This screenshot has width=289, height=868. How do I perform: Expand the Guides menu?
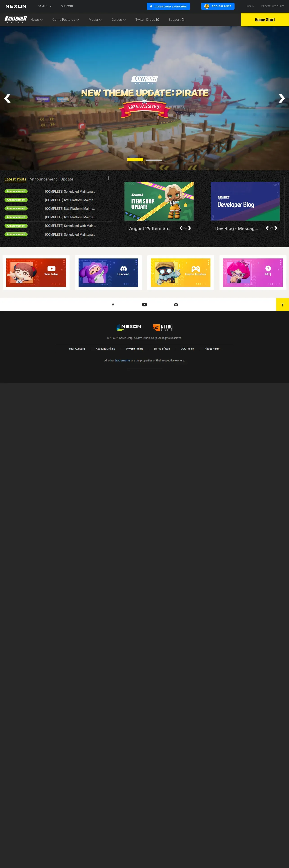(x=118, y=20)
